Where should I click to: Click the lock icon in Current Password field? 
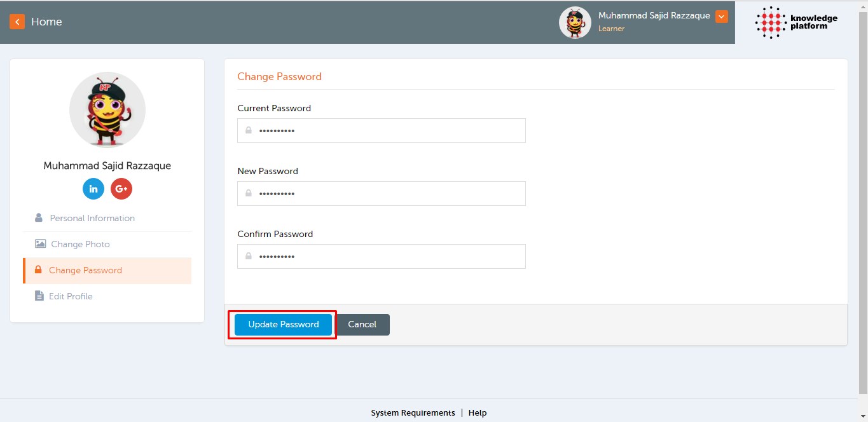coord(249,130)
